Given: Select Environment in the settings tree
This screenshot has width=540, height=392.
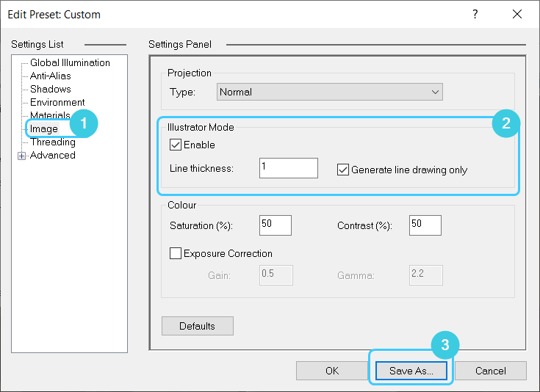Looking at the screenshot, I should click(57, 102).
